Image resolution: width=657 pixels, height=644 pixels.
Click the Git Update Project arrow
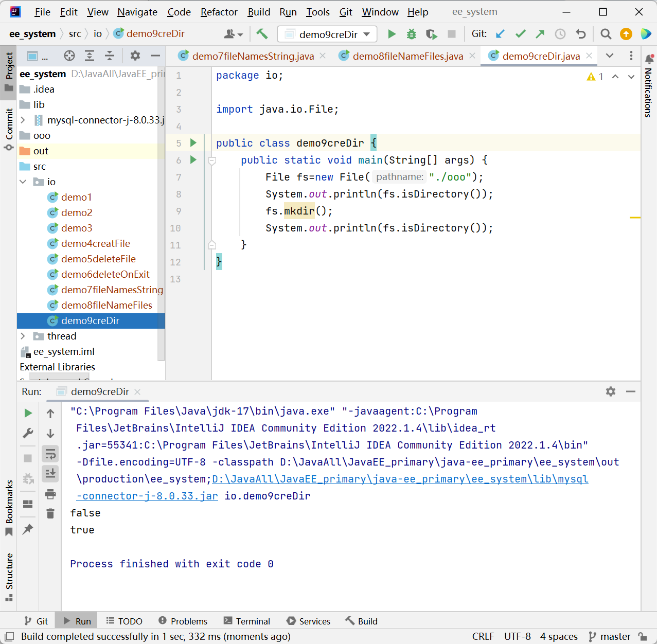[500, 34]
